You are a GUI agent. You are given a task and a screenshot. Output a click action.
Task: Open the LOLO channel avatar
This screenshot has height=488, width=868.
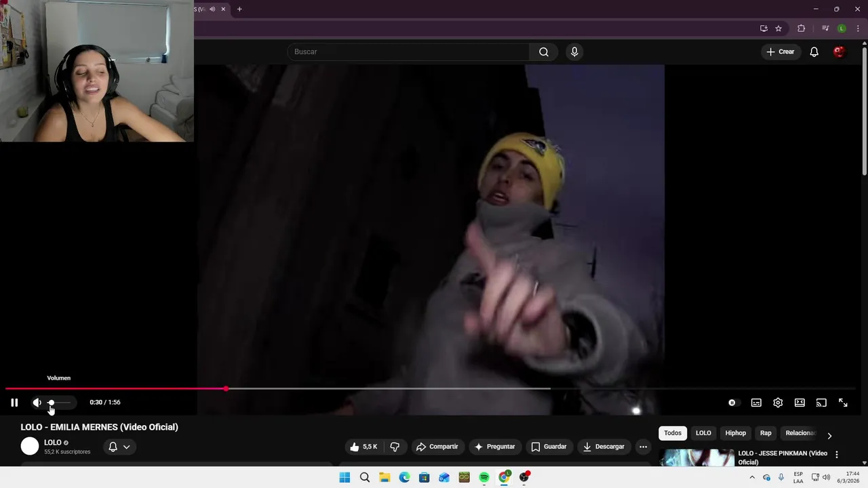[30, 446]
